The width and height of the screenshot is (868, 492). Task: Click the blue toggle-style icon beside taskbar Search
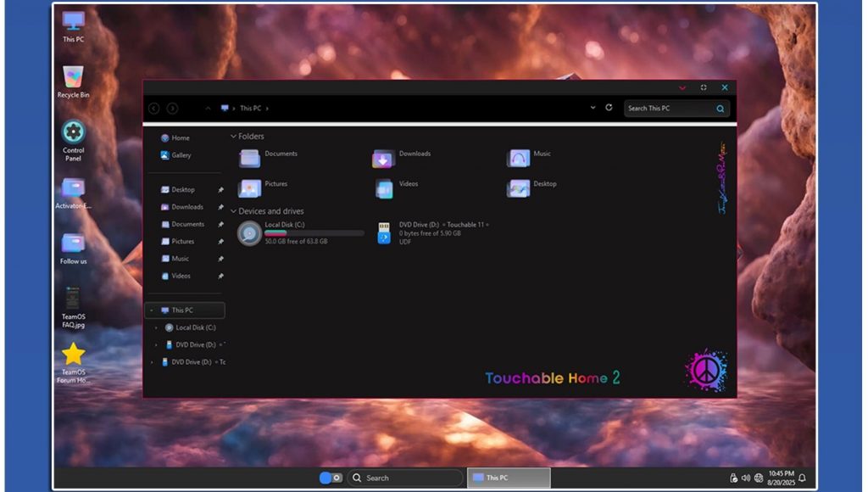tap(331, 478)
